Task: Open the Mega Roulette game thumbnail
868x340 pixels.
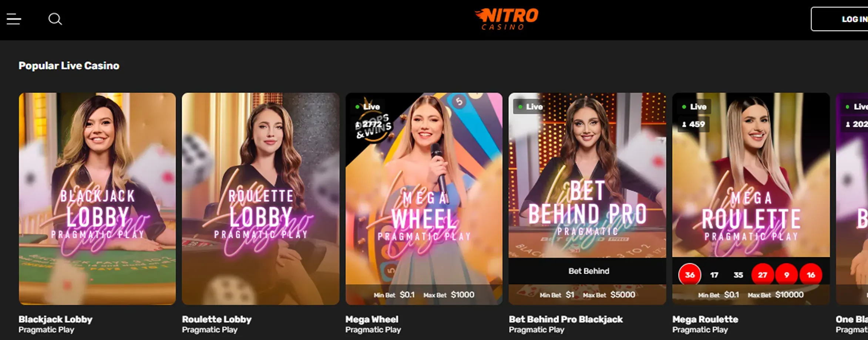Action: [751, 199]
